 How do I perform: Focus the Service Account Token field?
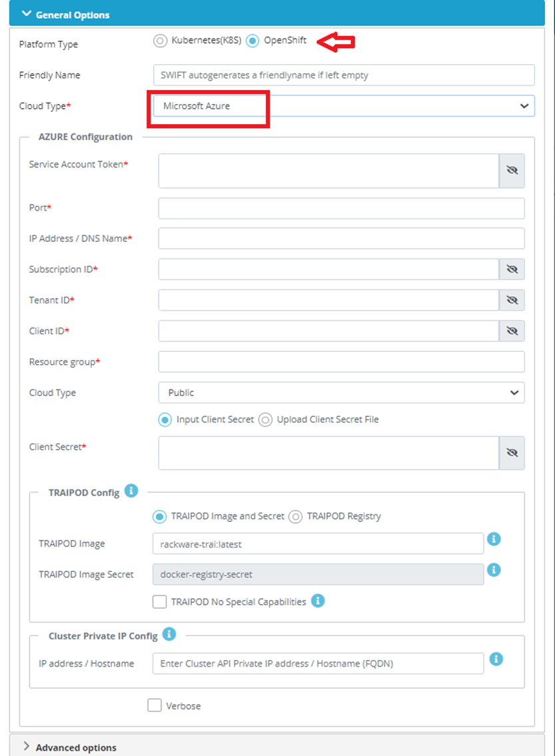[x=328, y=171]
